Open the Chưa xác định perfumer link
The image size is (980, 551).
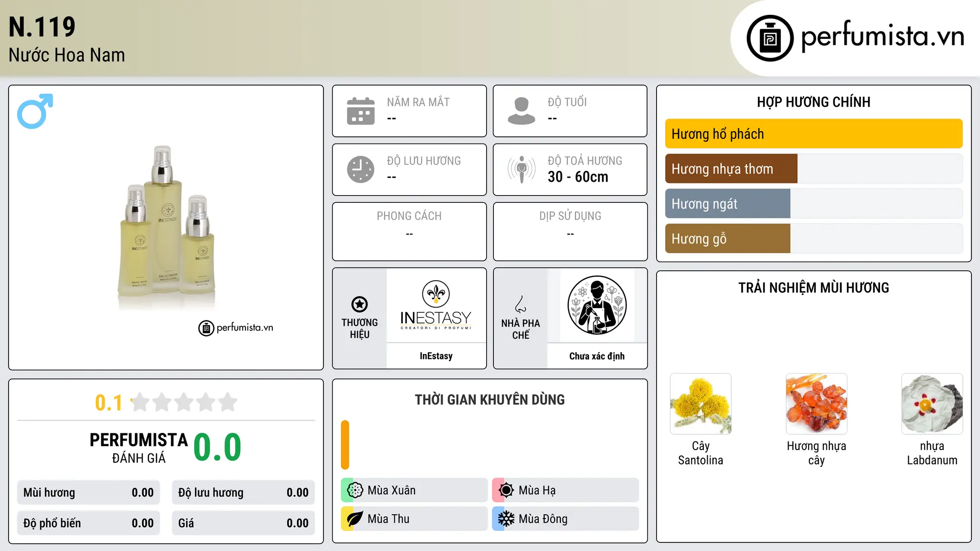tap(597, 356)
